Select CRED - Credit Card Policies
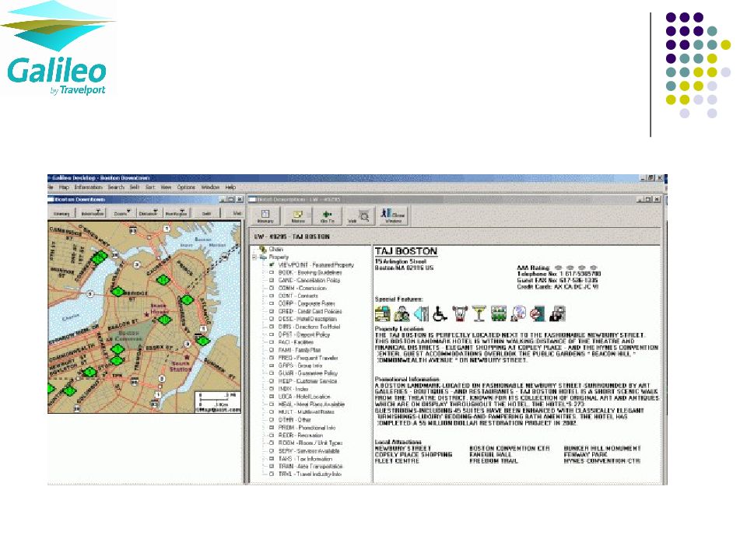 (x=310, y=311)
